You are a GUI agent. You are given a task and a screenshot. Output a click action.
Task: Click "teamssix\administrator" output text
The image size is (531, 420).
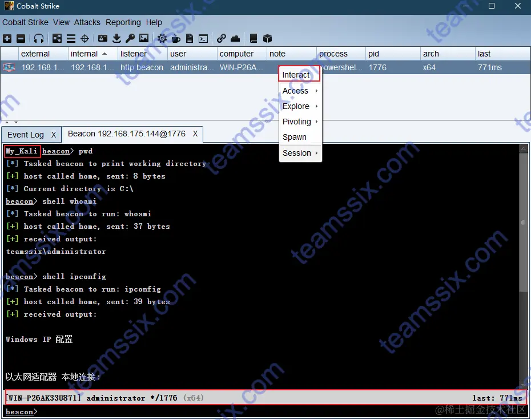point(56,252)
